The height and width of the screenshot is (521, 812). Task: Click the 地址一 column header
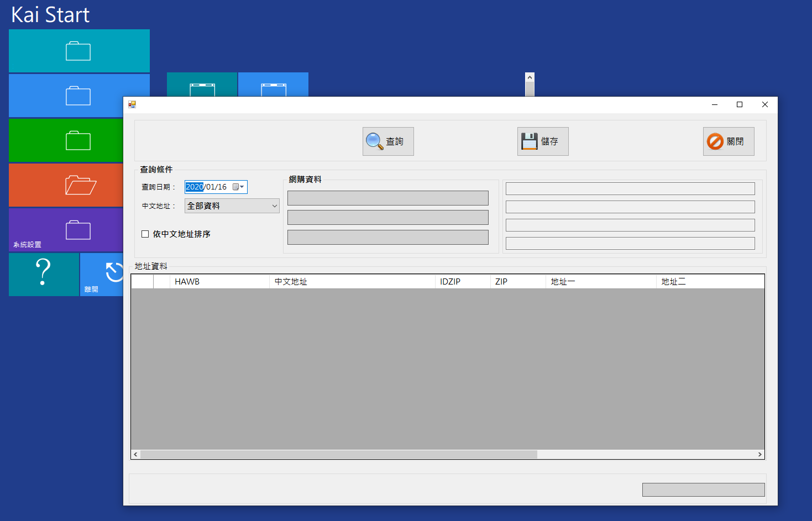pos(600,282)
